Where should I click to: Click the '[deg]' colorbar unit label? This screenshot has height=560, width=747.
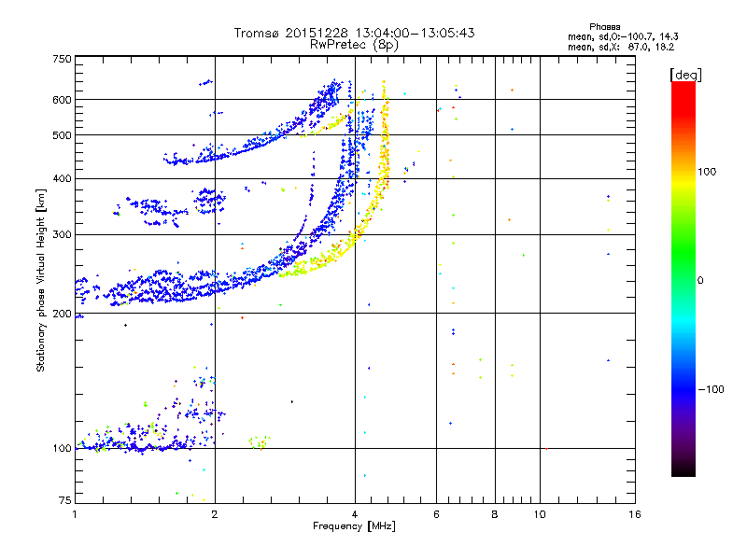coord(685,75)
